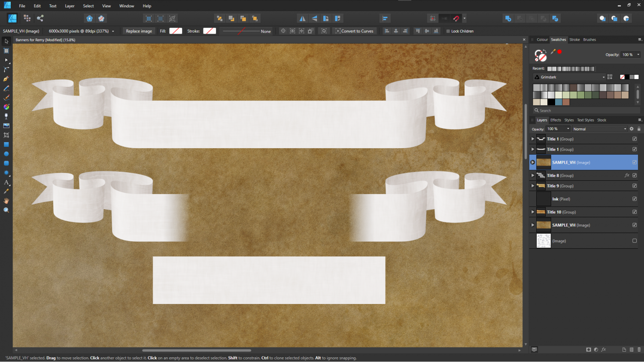Select the Pencil tool
This screenshot has width=644, height=362.
click(x=6, y=88)
